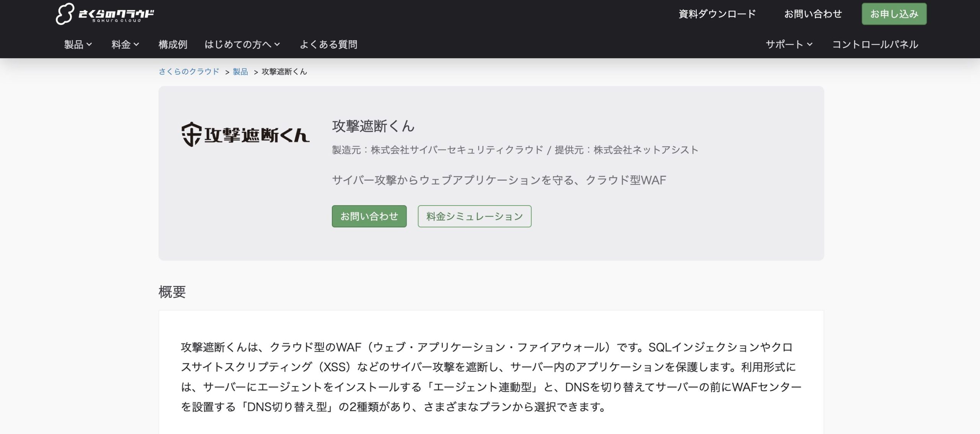The height and width of the screenshot is (434, 980).
Task: Click the green お申し込み button
Action: coord(894,14)
